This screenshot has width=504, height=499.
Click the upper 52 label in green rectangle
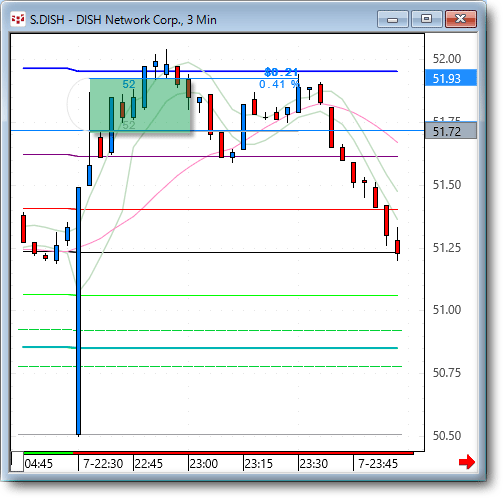click(x=129, y=84)
